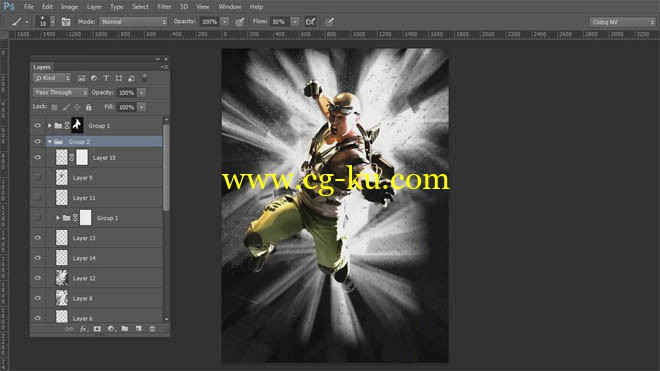Image resolution: width=660 pixels, height=371 pixels.
Task: Filter layers by type layers icon
Action: pyautogui.click(x=106, y=78)
